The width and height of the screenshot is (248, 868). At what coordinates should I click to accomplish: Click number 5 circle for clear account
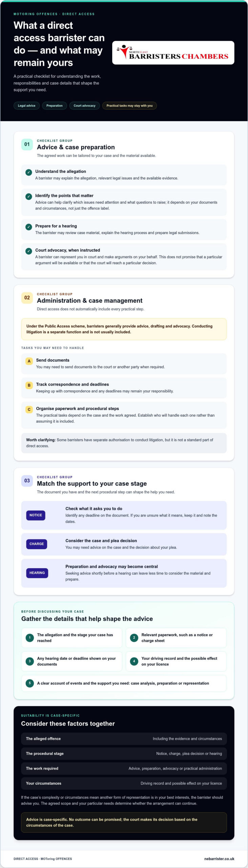(x=30, y=683)
